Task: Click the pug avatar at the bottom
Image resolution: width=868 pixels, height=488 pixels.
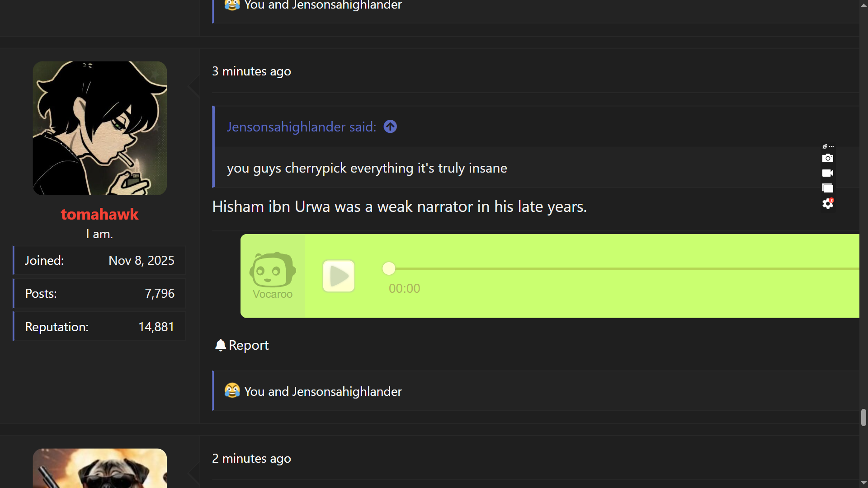Action: [99, 470]
